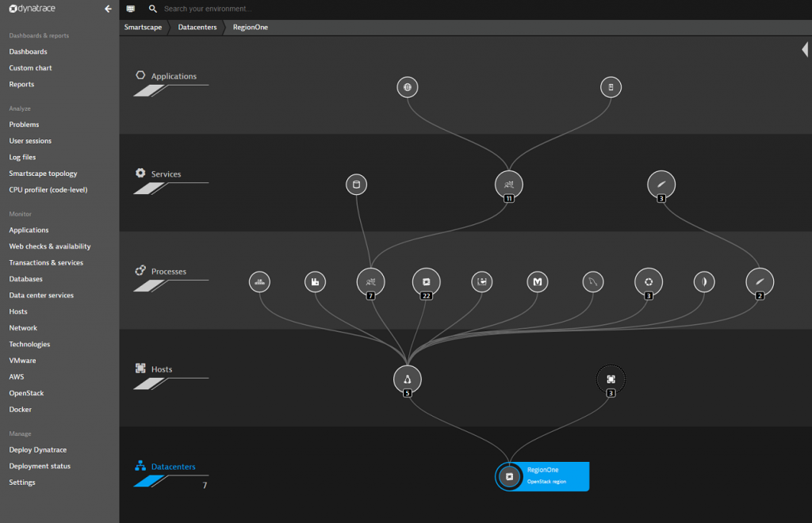Image resolution: width=812 pixels, height=523 pixels.
Task: Open Network in the sidebar
Action: pyautogui.click(x=23, y=328)
